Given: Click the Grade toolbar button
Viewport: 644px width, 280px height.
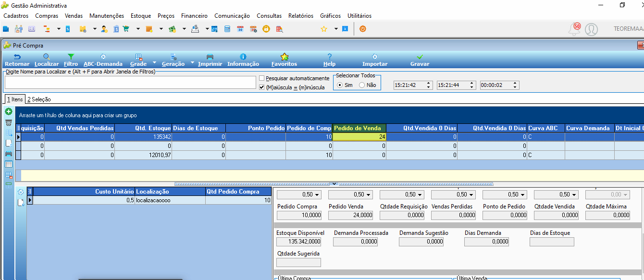Looking at the screenshot, I should tap(138, 60).
